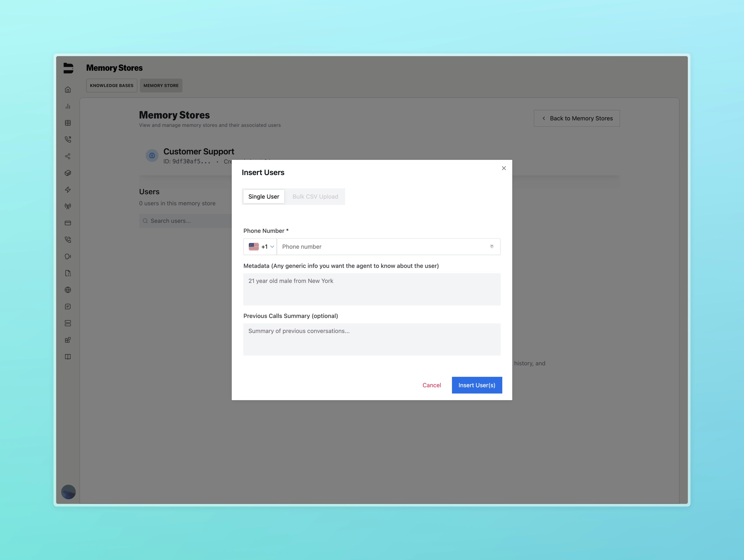Click the speaking head voice icon
Screen dimensions: 744x560
[x=68, y=256]
